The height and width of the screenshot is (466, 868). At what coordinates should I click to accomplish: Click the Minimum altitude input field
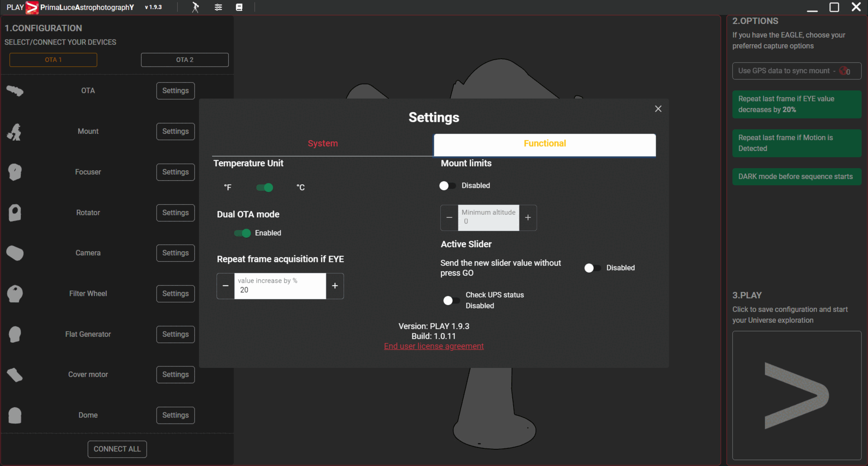pos(489,218)
